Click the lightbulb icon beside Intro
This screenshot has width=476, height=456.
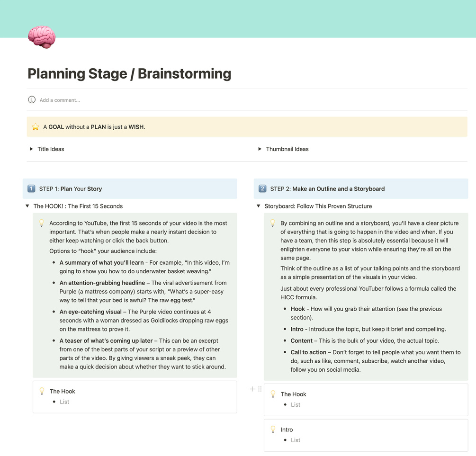point(273,429)
